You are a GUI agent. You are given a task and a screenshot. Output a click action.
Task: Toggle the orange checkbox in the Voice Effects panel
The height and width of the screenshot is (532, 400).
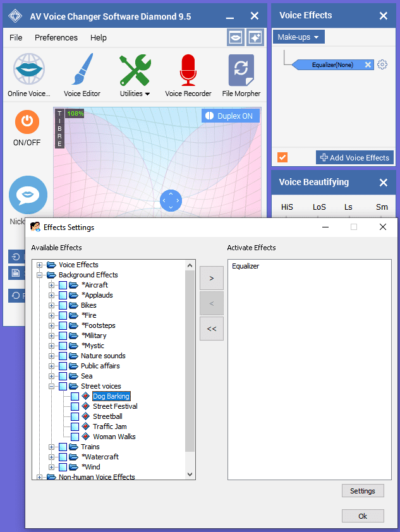click(x=282, y=157)
